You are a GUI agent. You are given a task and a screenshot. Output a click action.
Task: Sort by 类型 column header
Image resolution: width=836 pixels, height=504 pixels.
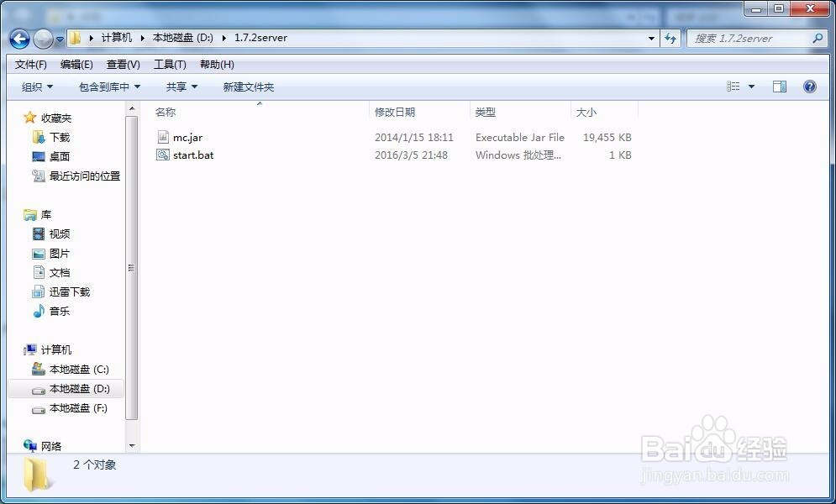(x=485, y=113)
